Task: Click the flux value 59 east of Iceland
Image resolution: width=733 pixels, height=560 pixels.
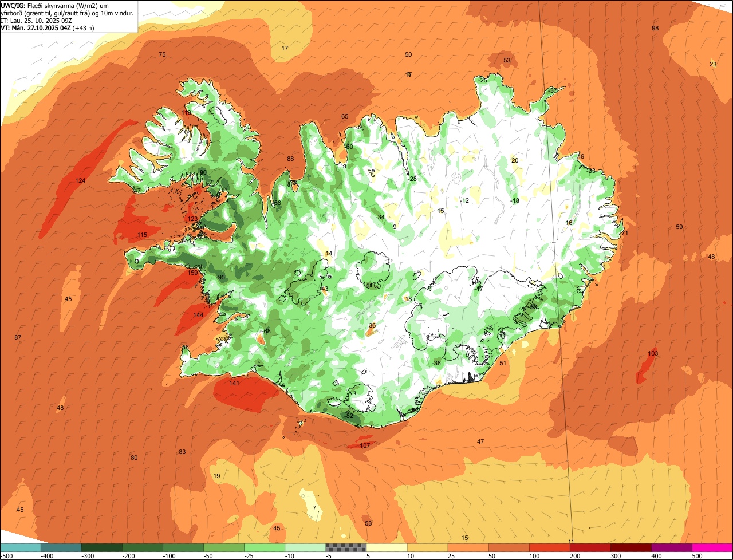Action: (679, 227)
